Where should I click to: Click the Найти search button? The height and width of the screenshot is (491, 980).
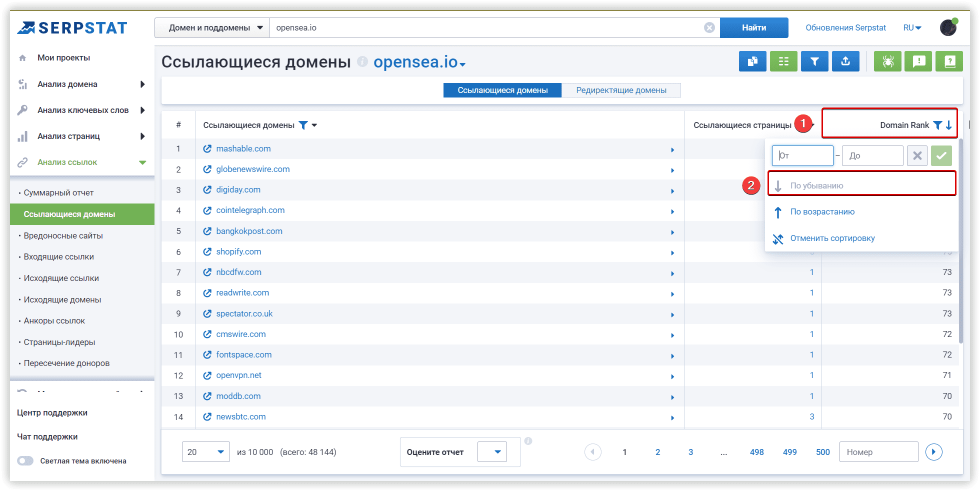click(754, 27)
